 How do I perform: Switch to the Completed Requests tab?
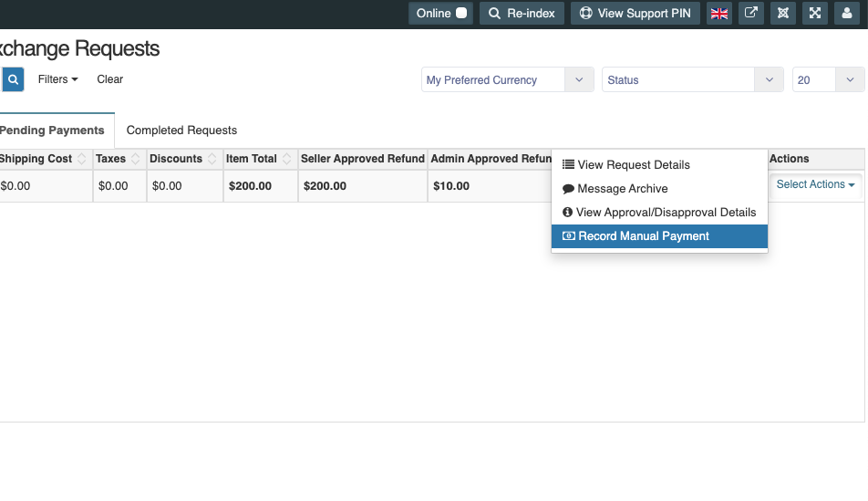click(181, 130)
